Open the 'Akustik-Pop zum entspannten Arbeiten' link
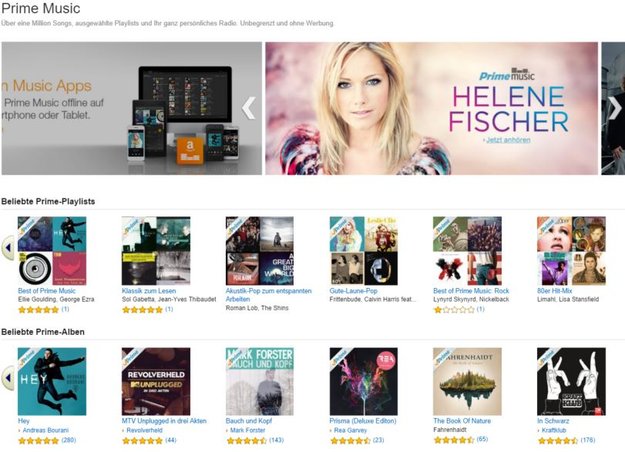625x452 pixels. 268,295
